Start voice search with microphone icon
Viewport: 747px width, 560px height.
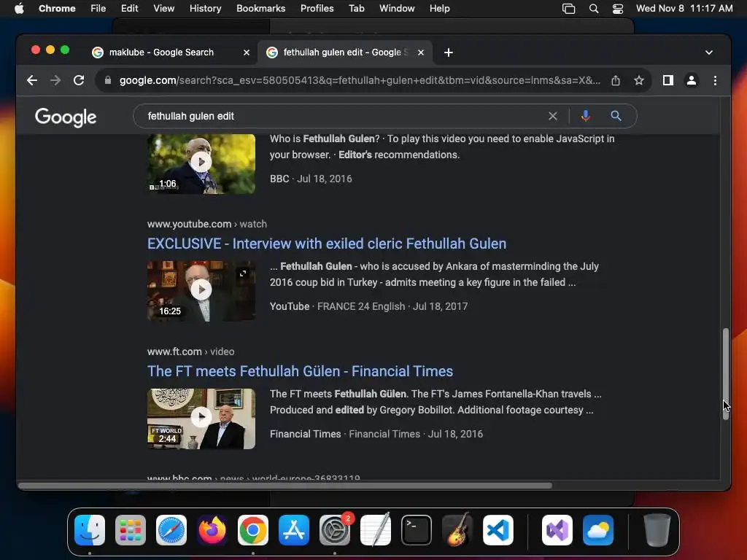[x=586, y=116]
